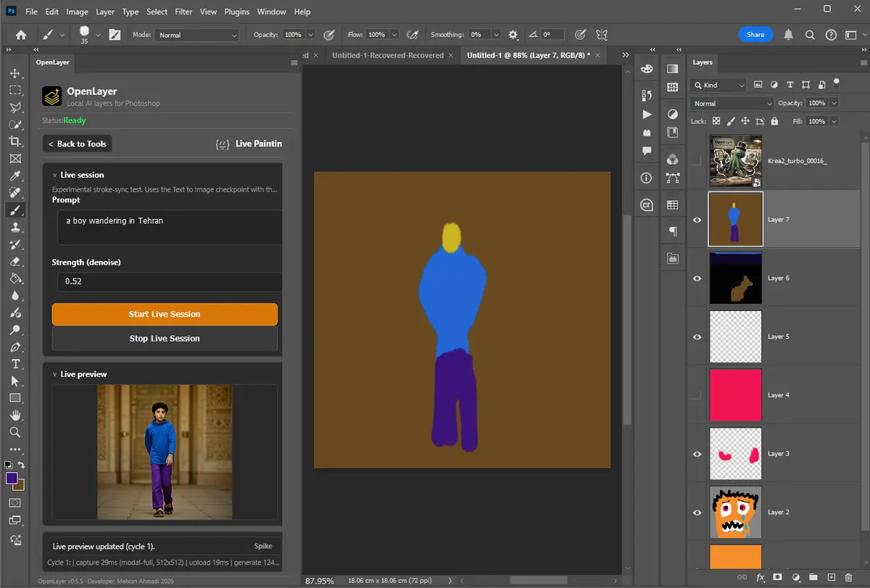Click the Spike button in status area
Image resolution: width=870 pixels, height=588 pixels.
[x=263, y=546]
